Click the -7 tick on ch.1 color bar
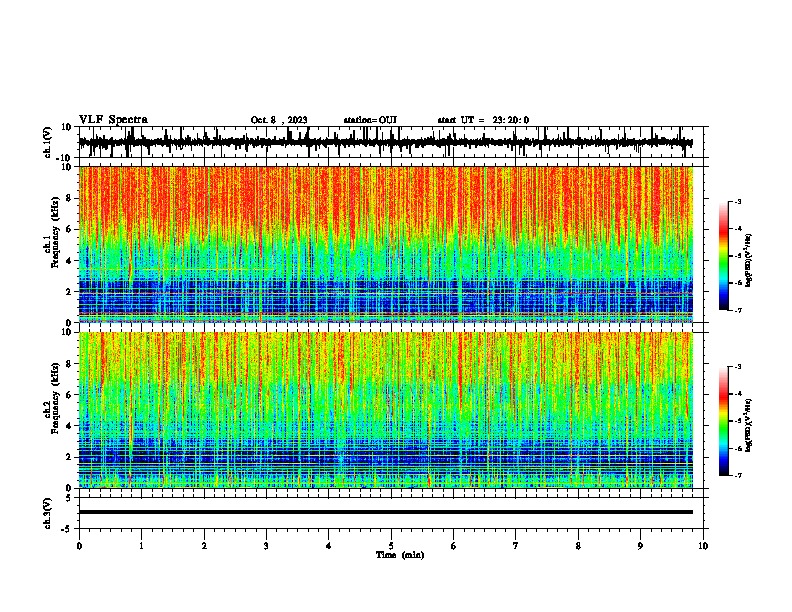This screenshot has width=792, height=612. pos(737,310)
